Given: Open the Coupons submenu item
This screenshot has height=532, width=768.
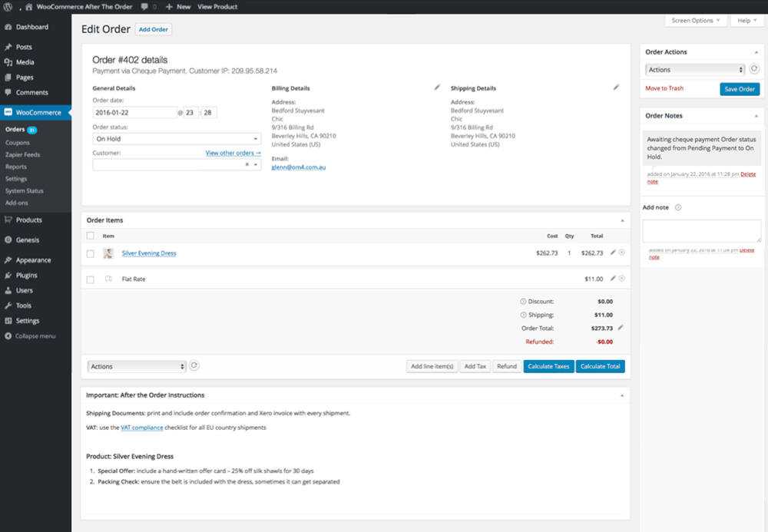Looking at the screenshot, I should 18,143.
